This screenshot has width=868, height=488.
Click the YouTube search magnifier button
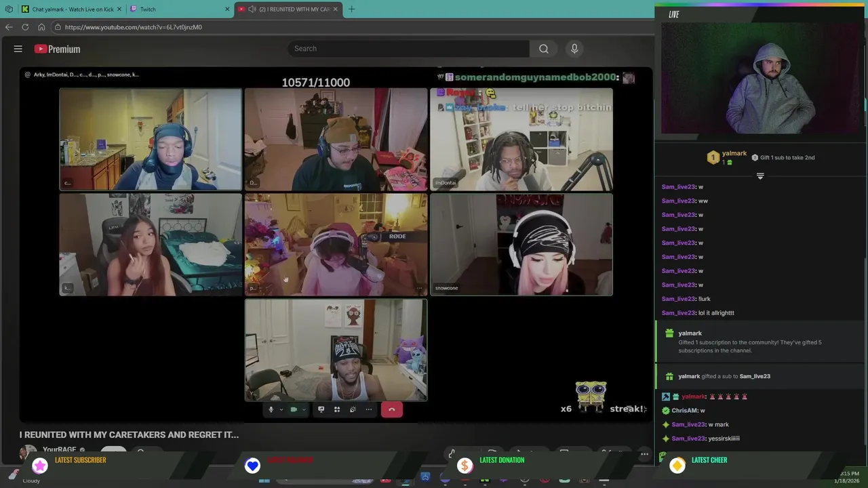point(544,49)
